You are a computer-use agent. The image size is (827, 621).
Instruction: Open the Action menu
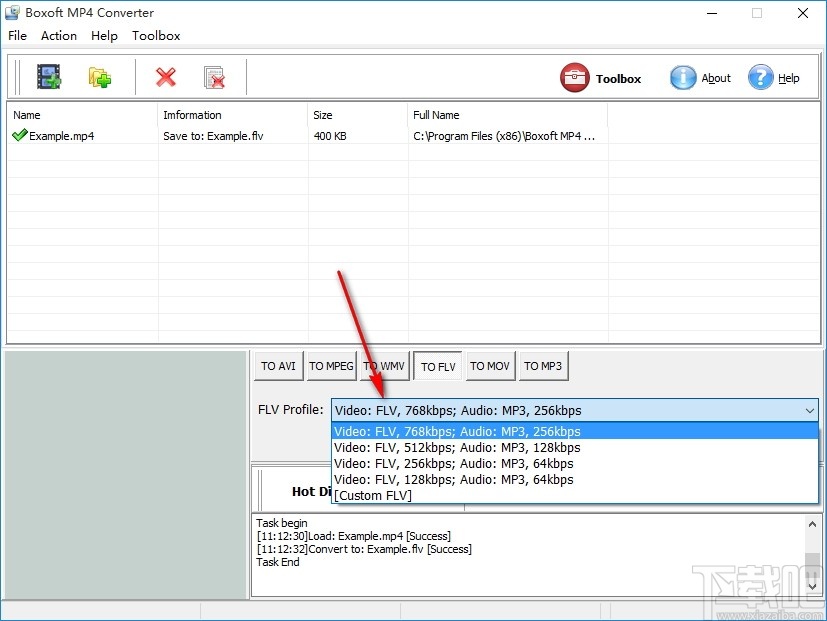coord(58,35)
